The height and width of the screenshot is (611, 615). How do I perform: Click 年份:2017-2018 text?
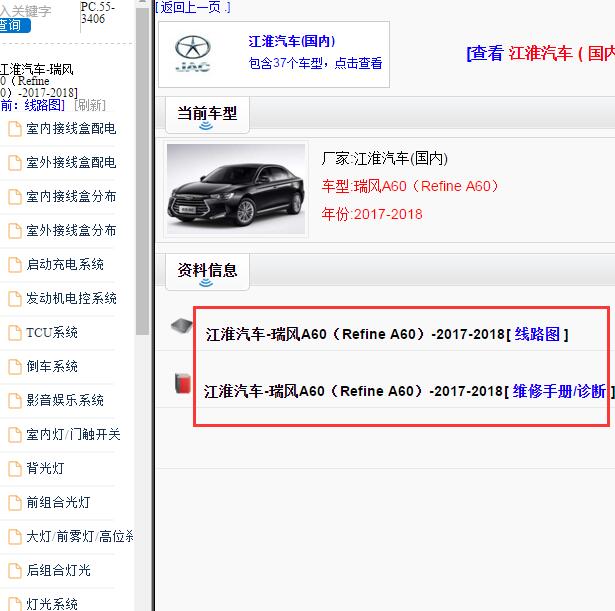(372, 214)
